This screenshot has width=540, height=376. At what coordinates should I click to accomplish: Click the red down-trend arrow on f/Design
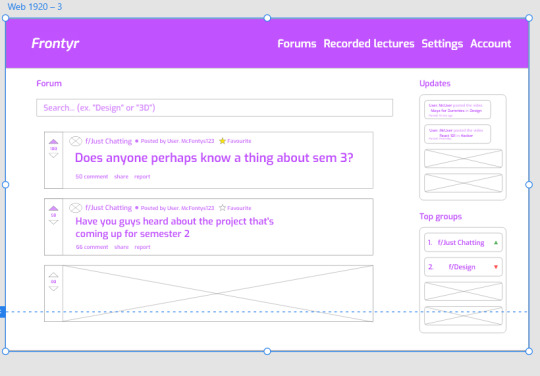click(x=496, y=267)
